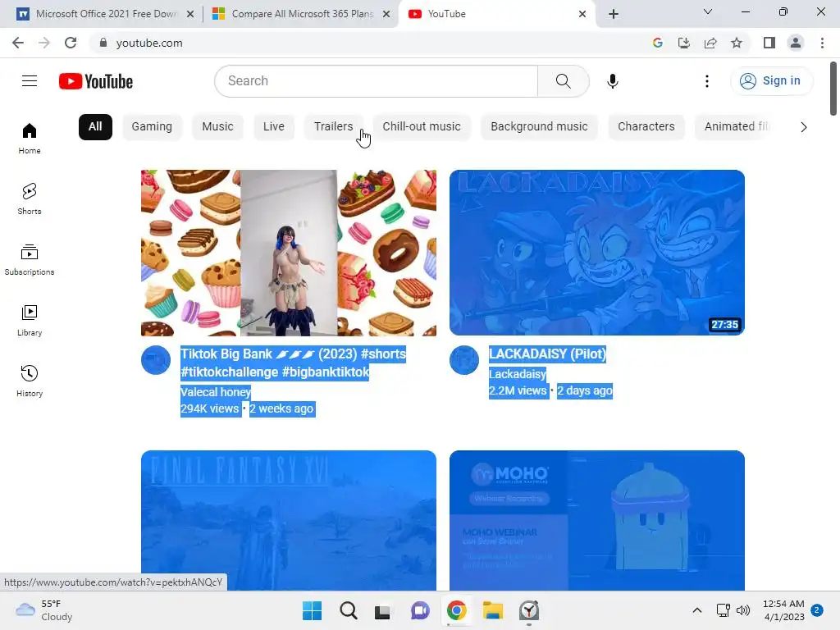The height and width of the screenshot is (630, 840).
Task: Open the YouTube hamburger guide menu
Action: click(30, 81)
